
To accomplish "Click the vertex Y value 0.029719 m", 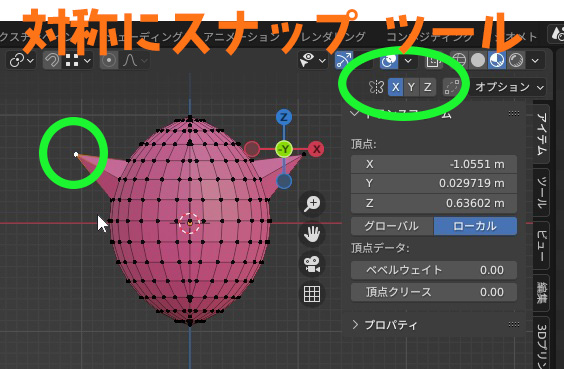I will pyautogui.click(x=434, y=183).
